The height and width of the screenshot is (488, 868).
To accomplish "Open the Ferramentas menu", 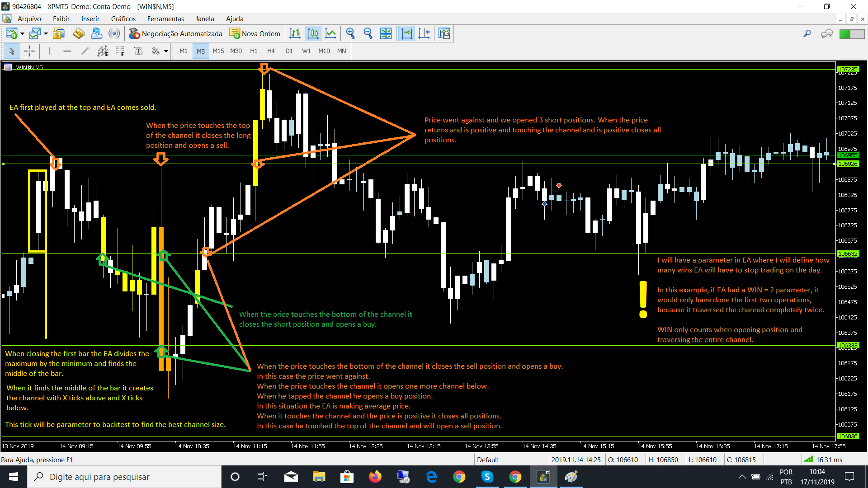I will click(x=165, y=19).
